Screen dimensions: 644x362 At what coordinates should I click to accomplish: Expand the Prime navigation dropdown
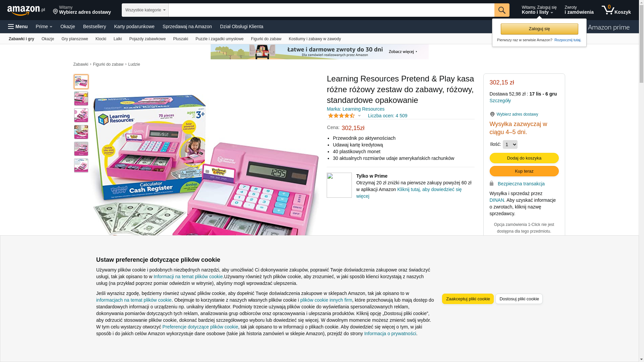44,26
